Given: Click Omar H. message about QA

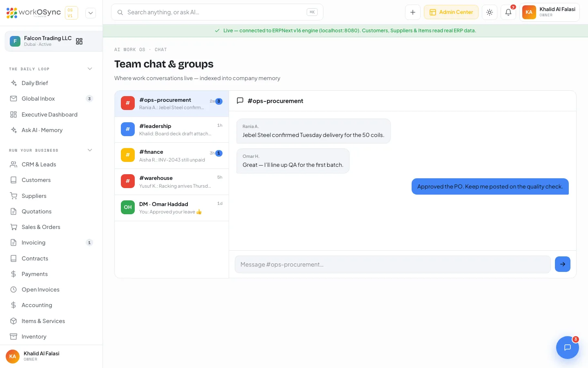Looking at the screenshot, I should (x=293, y=161).
